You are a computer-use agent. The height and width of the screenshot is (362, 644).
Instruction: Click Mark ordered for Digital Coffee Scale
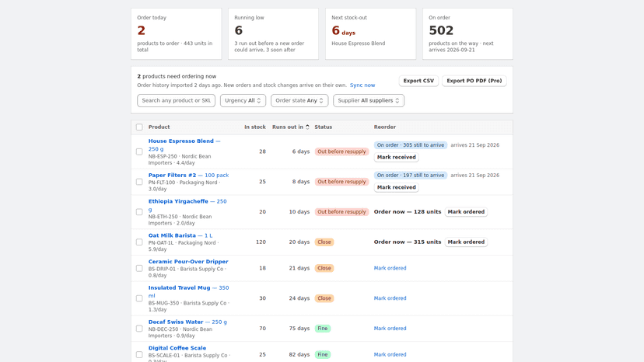point(390,354)
